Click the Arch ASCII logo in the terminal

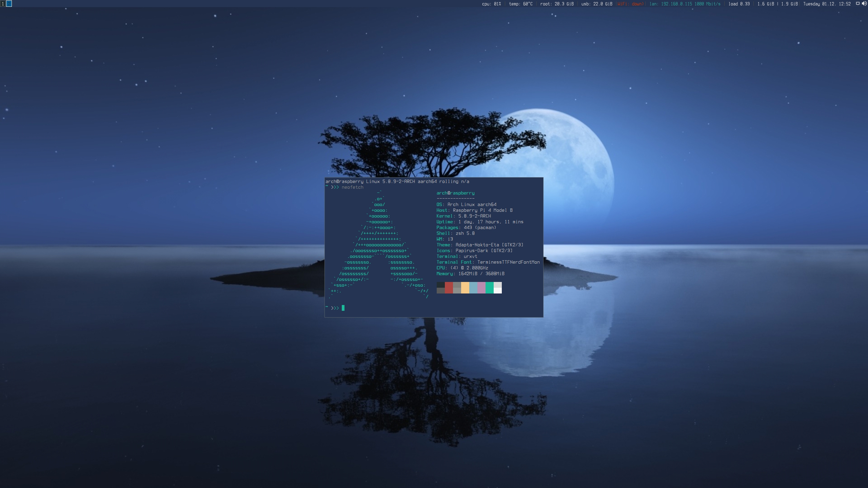tap(378, 245)
